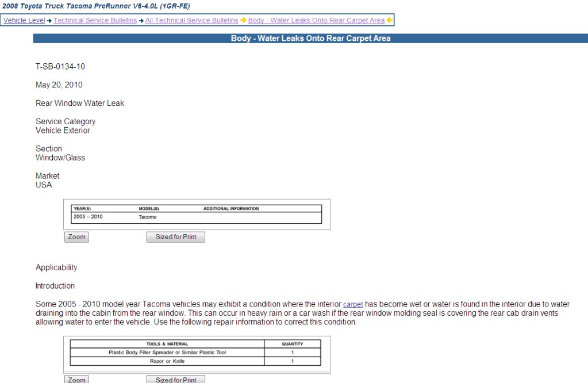
Task: Click the Vehicle Exterior text
Action: pyautogui.click(x=63, y=131)
